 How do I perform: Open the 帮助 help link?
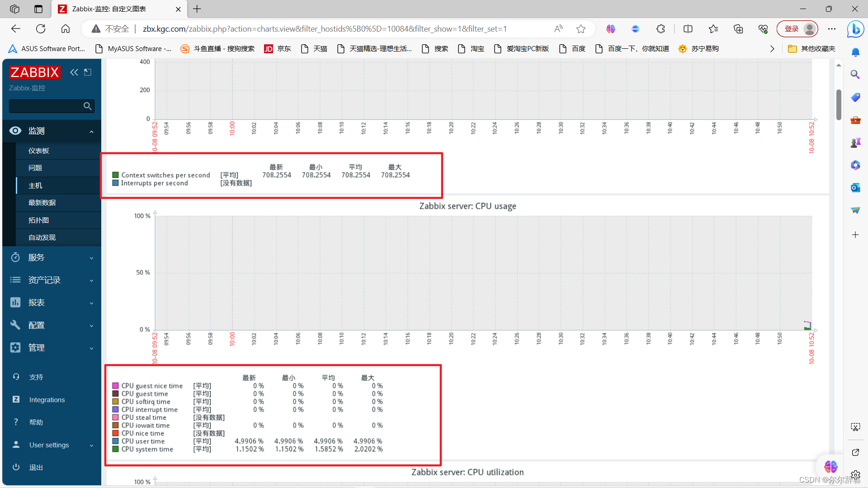(x=36, y=422)
